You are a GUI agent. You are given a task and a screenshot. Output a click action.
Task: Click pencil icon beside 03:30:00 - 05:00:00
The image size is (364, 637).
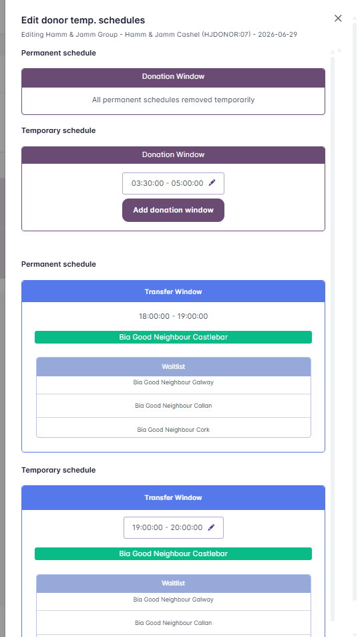(212, 183)
